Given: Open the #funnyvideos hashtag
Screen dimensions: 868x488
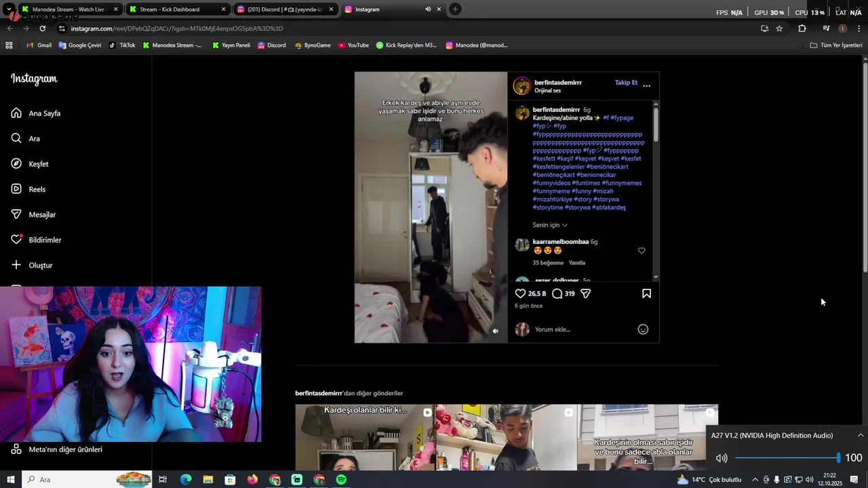Looking at the screenshot, I should (551, 183).
